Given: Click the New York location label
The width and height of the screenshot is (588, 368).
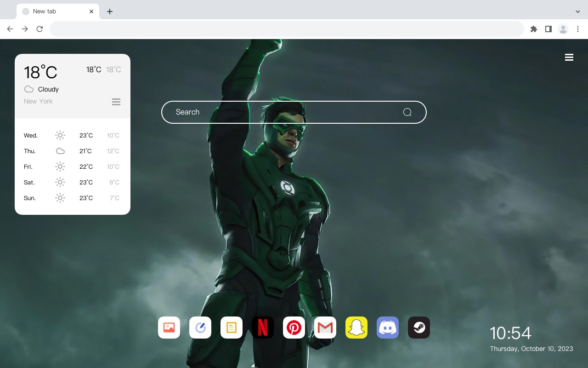Looking at the screenshot, I should [38, 101].
